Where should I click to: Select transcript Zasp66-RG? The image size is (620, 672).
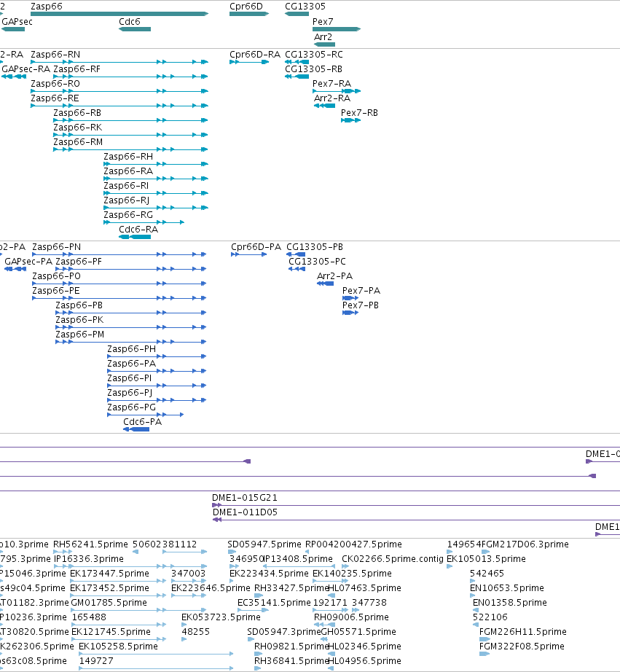[x=128, y=215]
